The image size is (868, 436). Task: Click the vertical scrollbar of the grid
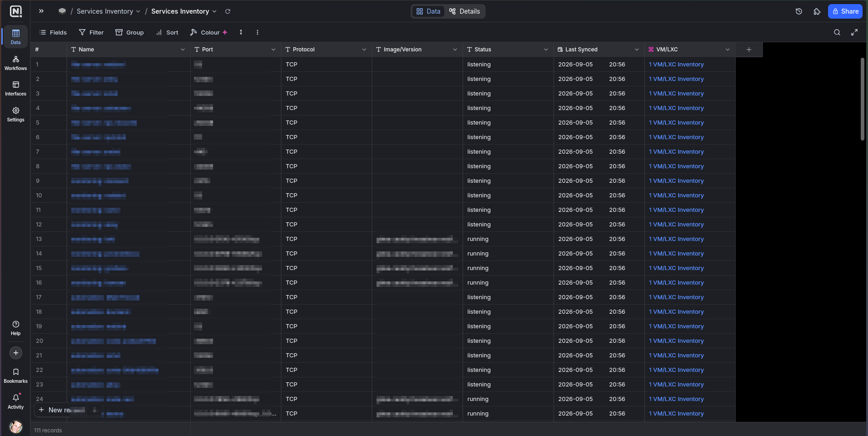(x=862, y=99)
